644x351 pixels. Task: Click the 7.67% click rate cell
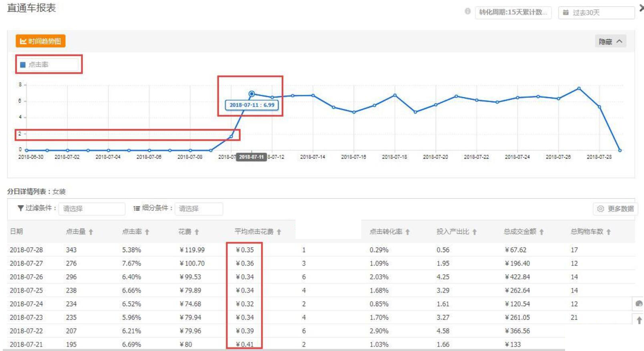coord(132,263)
